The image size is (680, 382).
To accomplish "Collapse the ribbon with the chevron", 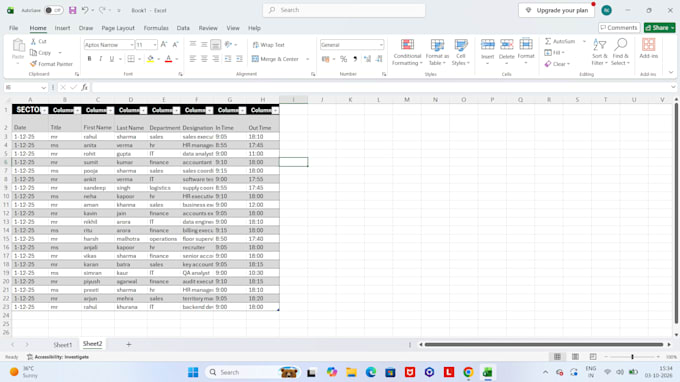I will pos(671,72).
